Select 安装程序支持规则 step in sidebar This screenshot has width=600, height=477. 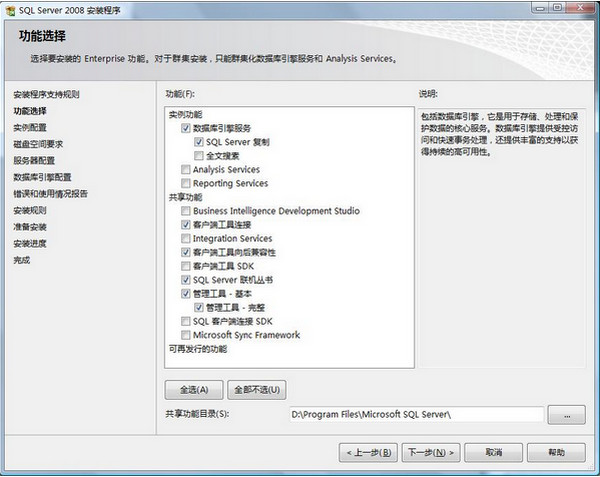tap(46, 94)
